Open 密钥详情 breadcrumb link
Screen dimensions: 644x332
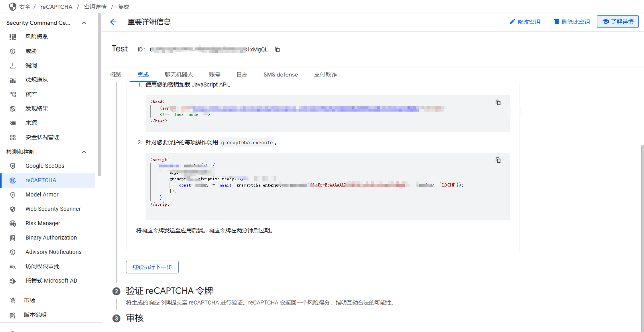click(x=95, y=7)
